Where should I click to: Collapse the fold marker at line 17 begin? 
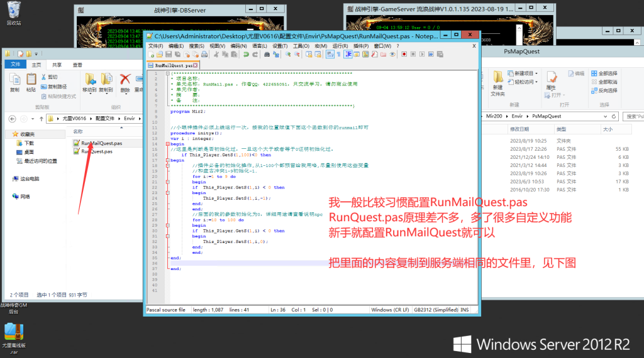pos(167,160)
